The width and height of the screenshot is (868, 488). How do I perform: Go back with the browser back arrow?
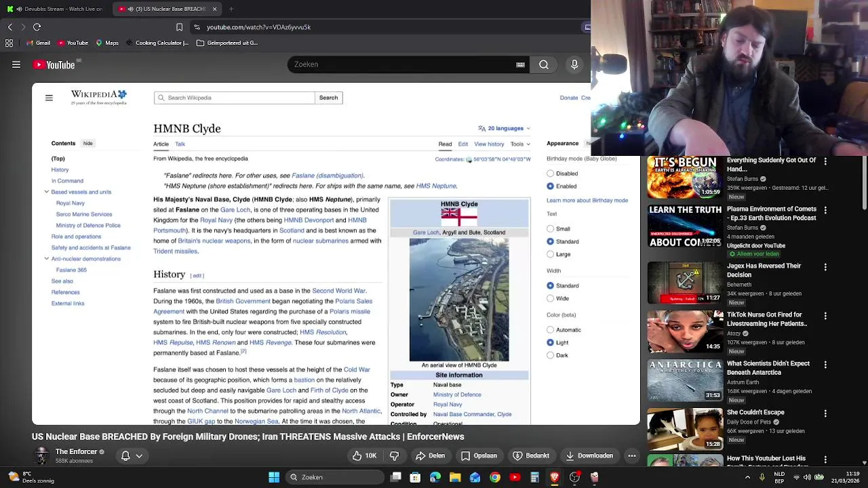coord(10,27)
